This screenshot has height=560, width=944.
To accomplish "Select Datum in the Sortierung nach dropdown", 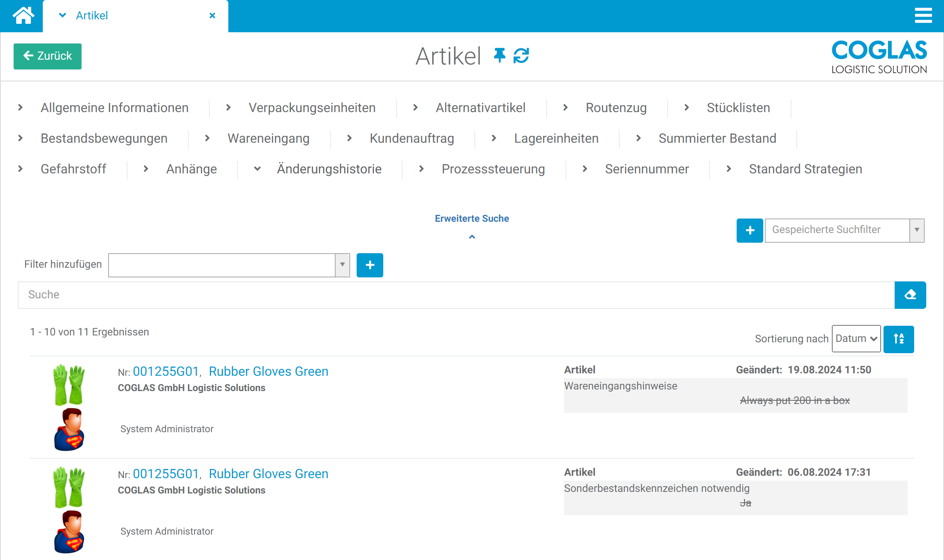I will [x=856, y=339].
